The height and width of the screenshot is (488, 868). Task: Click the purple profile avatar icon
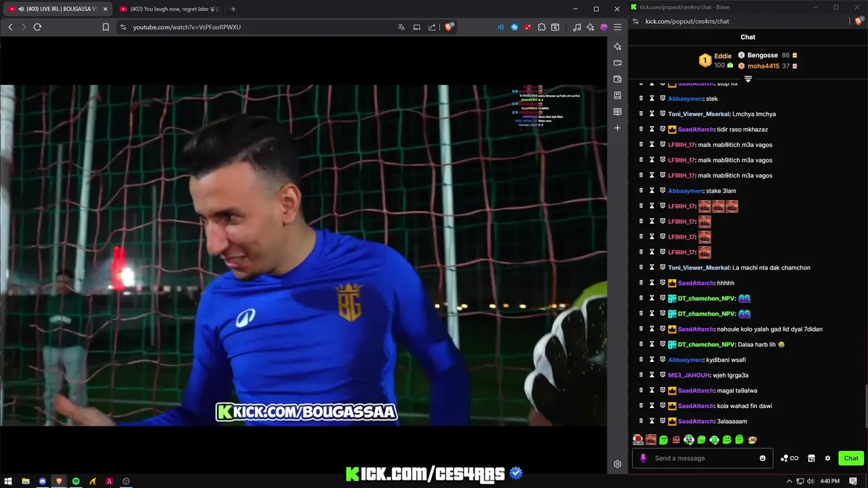coord(604,27)
